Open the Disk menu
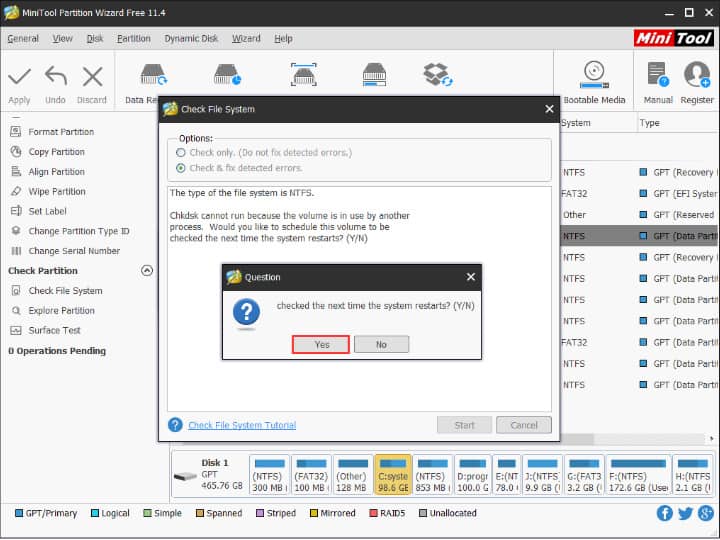Image resolution: width=720 pixels, height=540 pixels. click(95, 39)
